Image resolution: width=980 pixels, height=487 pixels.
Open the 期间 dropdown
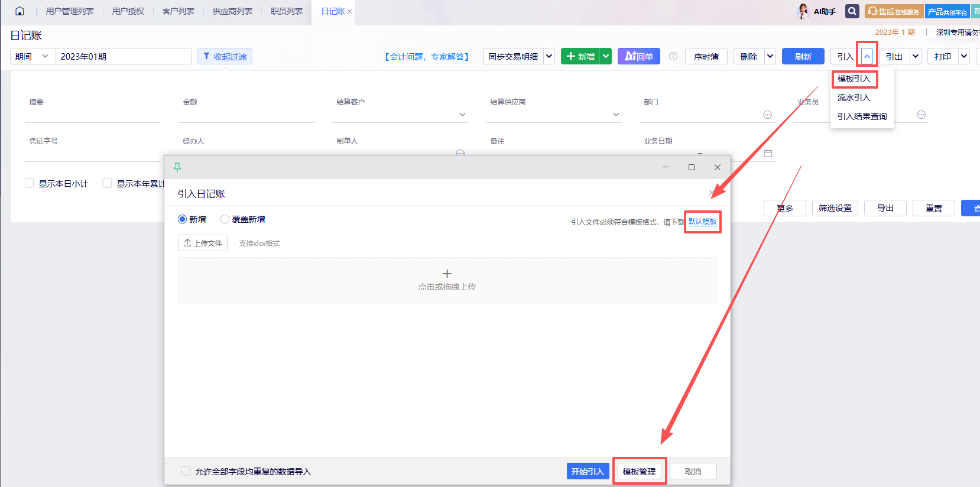33,56
